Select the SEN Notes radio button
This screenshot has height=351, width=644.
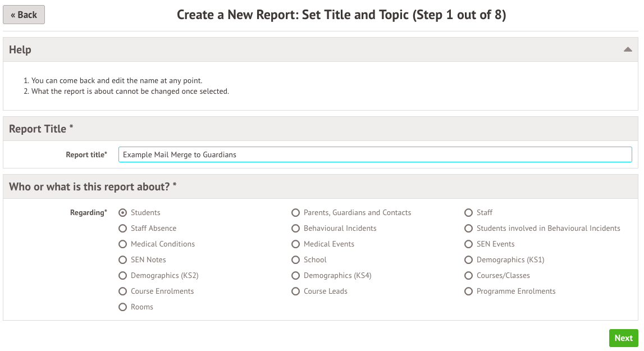pos(122,260)
